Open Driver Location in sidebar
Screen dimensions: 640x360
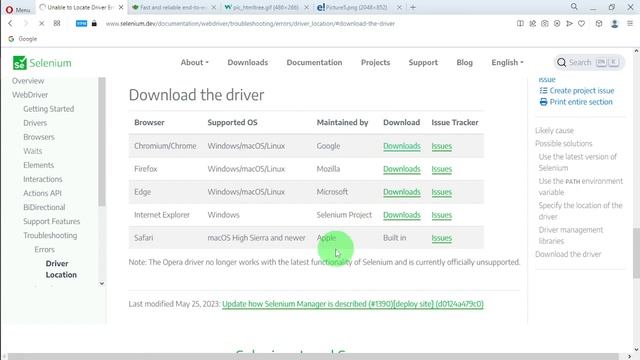tap(61, 269)
